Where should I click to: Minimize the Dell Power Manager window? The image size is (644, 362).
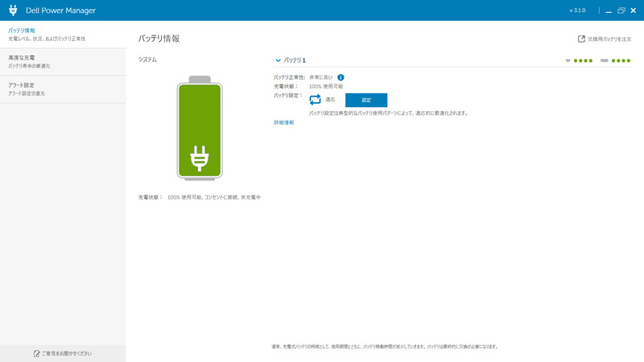[x=609, y=10]
